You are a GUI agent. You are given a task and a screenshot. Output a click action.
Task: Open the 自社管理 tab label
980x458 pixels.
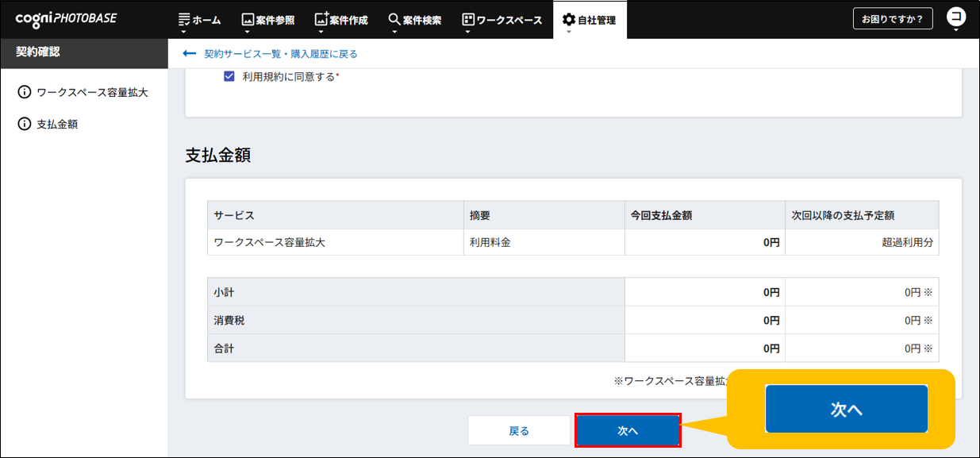597,21
